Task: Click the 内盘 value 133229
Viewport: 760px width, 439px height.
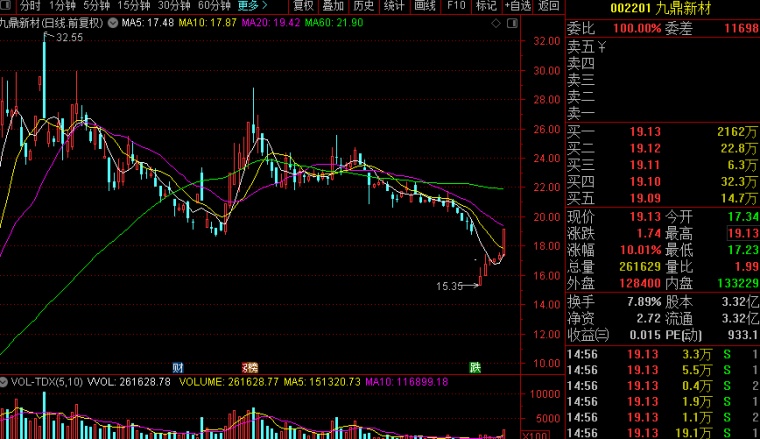Action: click(x=739, y=283)
